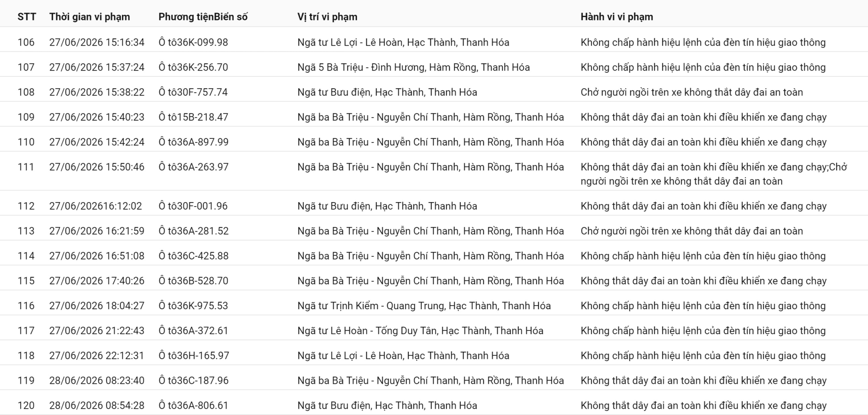Screen dimensions: 868x415
Task: Click timestamp 27/06/2026 15:40:23
Action: tap(97, 117)
